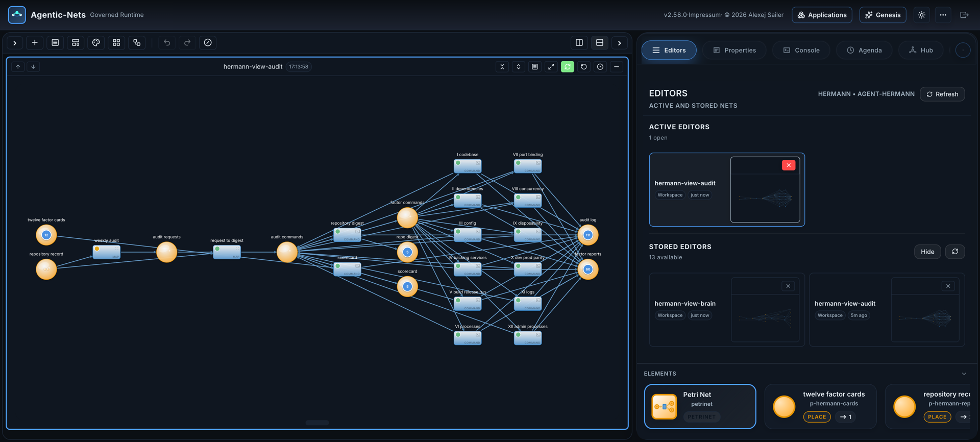Click the Agentic-Nets logo icon

click(x=17, y=15)
